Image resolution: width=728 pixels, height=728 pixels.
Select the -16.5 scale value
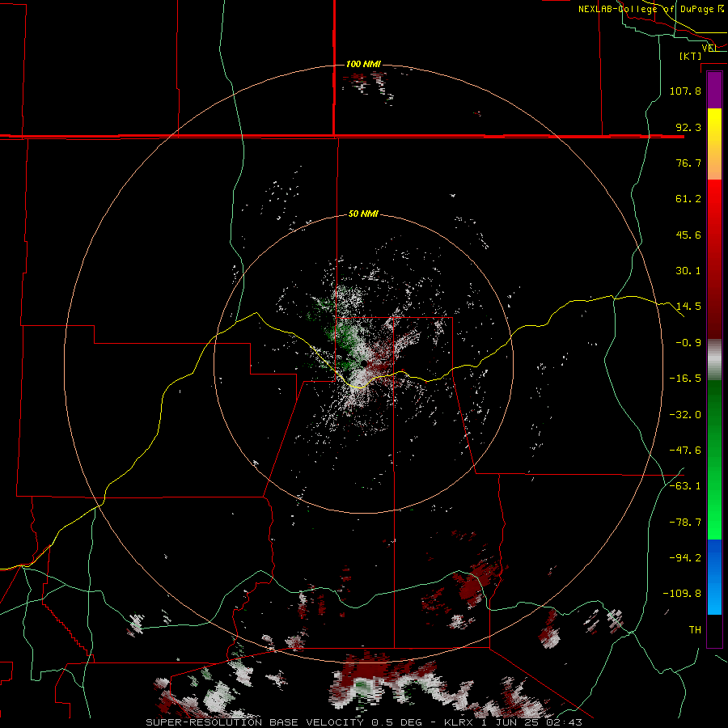[x=685, y=379]
